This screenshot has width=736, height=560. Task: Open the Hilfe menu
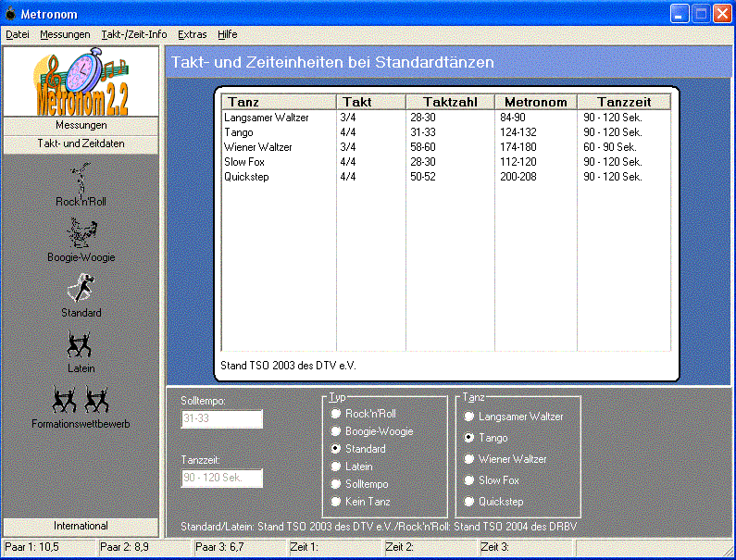(227, 34)
